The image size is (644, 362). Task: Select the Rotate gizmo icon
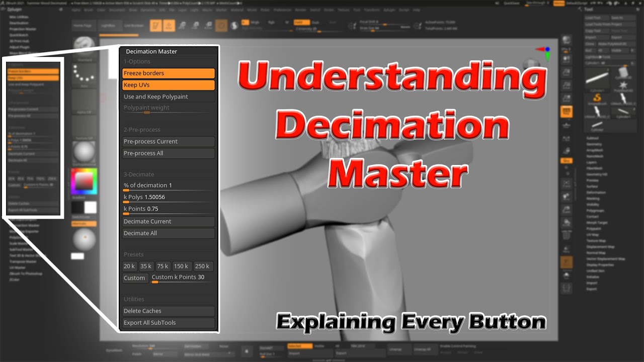pos(207,25)
